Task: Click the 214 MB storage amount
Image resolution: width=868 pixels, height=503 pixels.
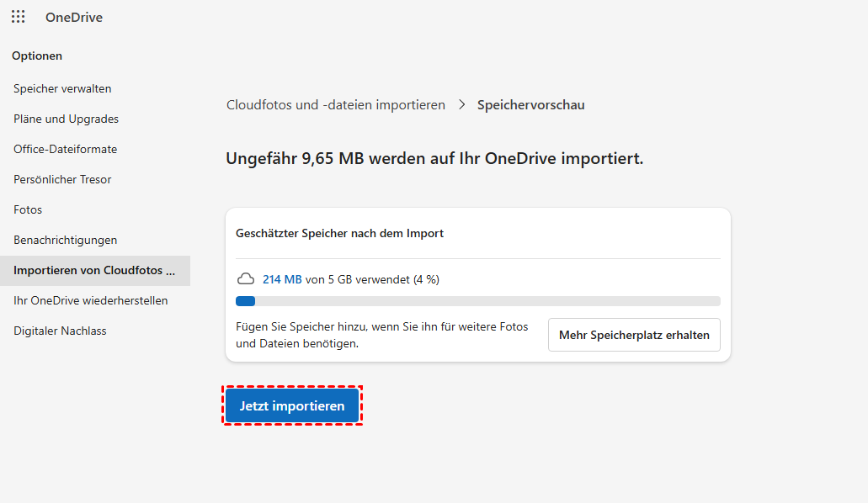Action: (x=282, y=279)
